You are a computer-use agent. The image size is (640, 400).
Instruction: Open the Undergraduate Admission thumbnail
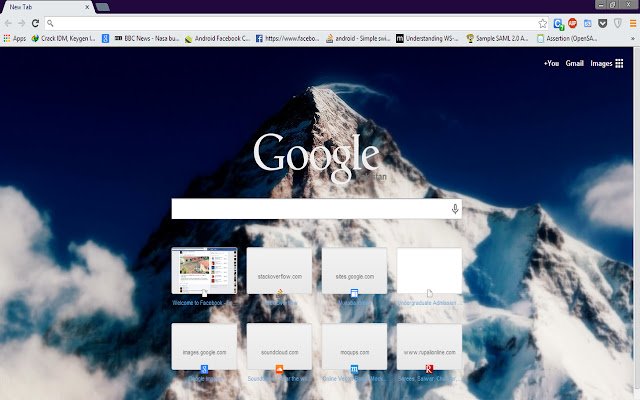click(x=429, y=271)
